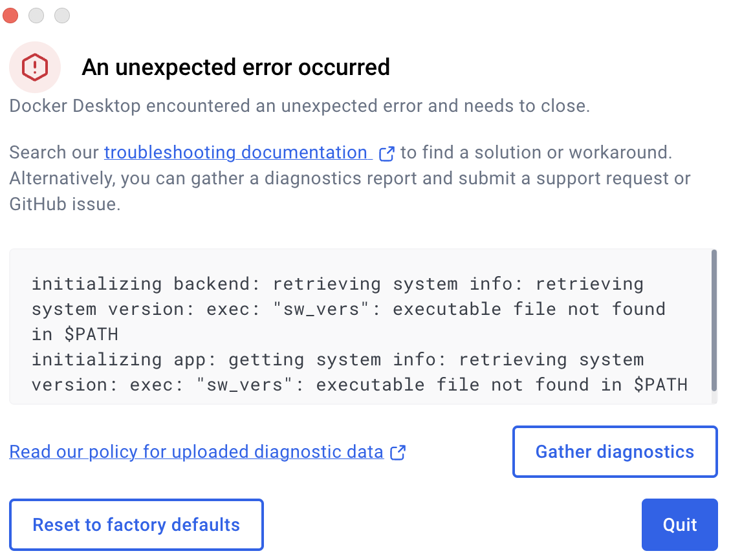Viewport: 731px width, 560px height.
Task: Open the policy for uploaded diagnostic data link
Action: [x=196, y=452]
